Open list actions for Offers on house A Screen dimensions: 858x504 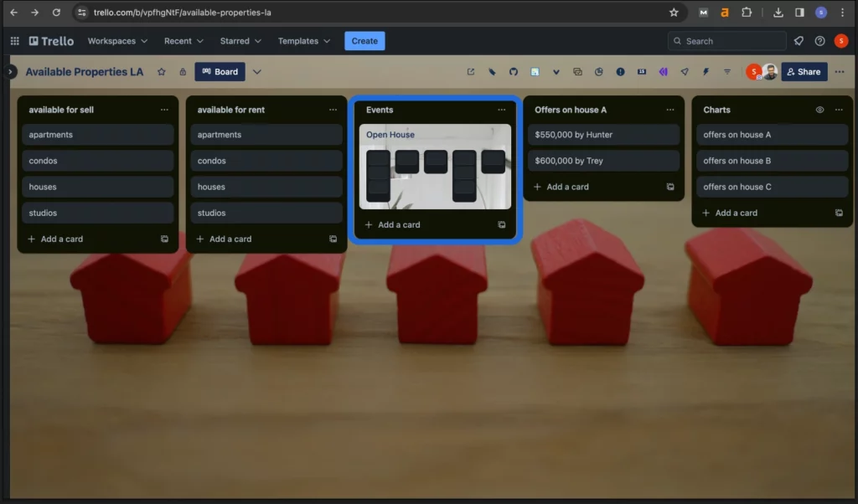(669, 110)
